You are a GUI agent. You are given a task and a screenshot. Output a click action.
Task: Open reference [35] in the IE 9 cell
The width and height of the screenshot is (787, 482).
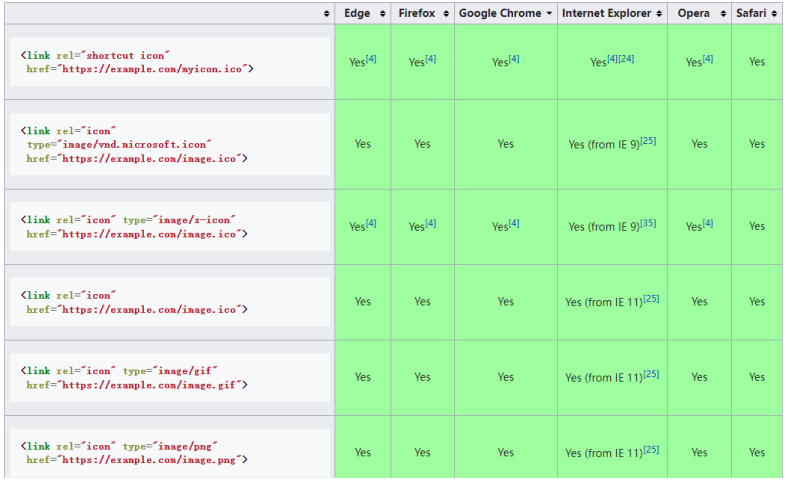click(x=648, y=223)
